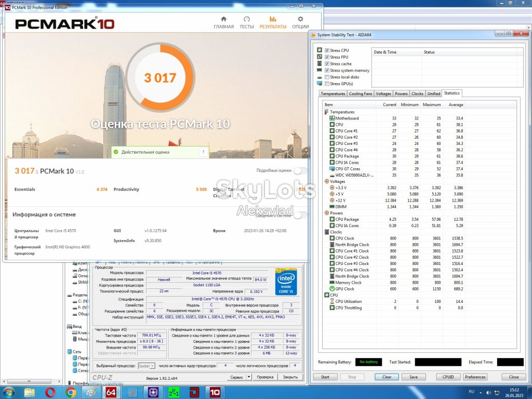
Task: Open the taskbar clock showing 15:12
Action: point(514,393)
